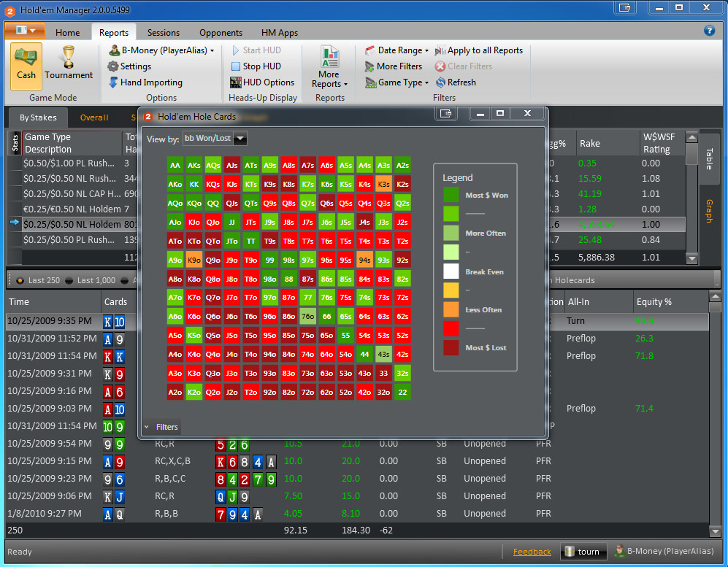Select the €0.25/€0.50 NL Holdem row
The image size is (728, 567).
click(353, 209)
